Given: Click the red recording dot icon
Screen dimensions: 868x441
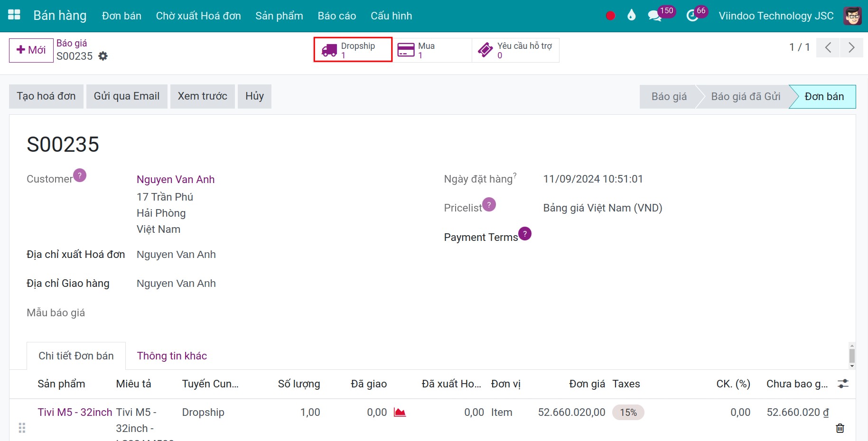Looking at the screenshot, I should pos(610,16).
